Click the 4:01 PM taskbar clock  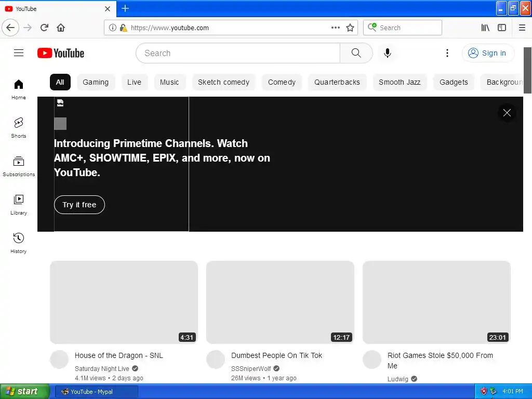point(513,391)
